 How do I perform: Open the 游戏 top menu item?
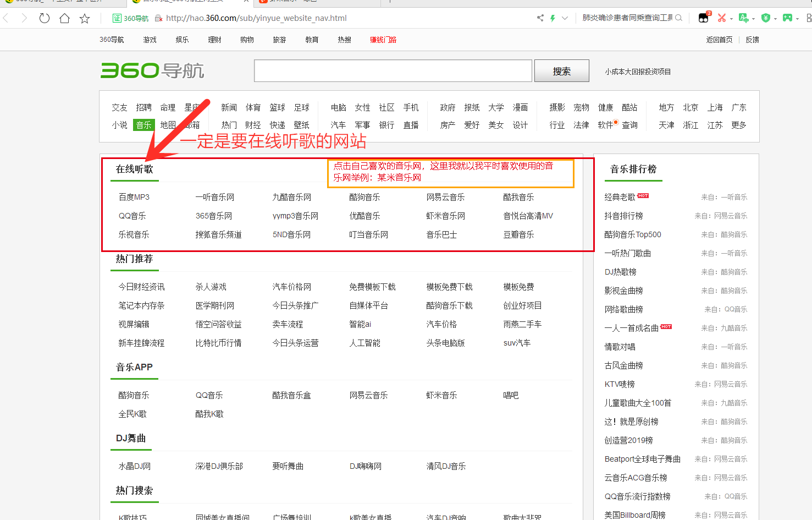[150, 40]
